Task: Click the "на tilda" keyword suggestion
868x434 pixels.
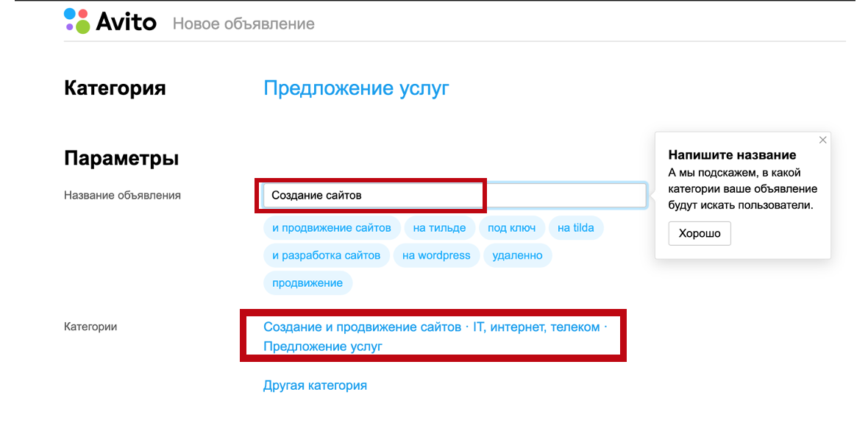Action: pos(576,228)
